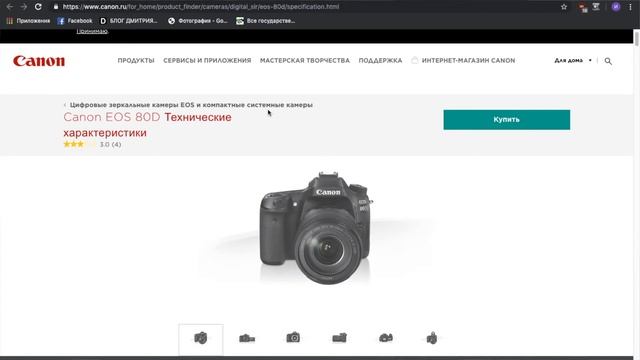
Task: Select the fifth camera thumbnail, rounded body view
Action: point(386,338)
